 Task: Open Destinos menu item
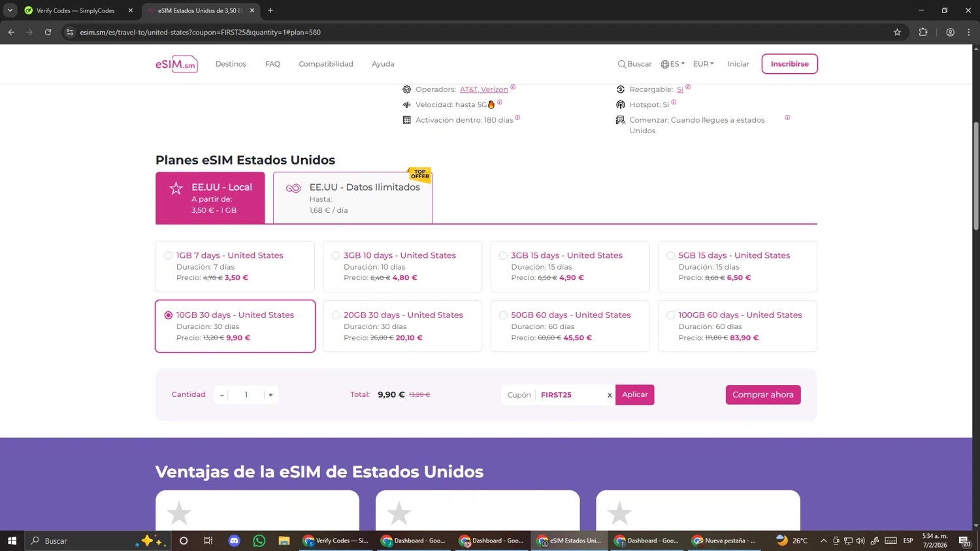click(x=231, y=64)
